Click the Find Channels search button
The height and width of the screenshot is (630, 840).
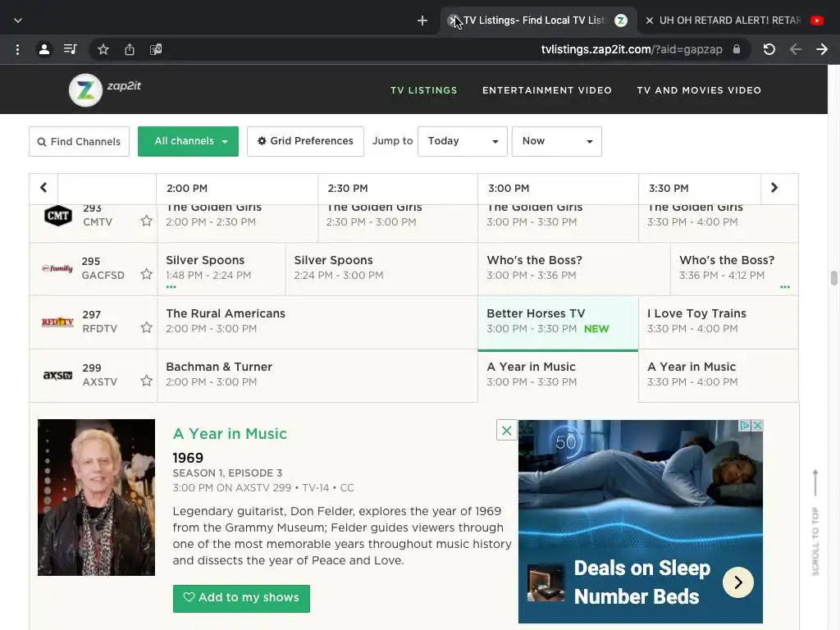point(80,141)
